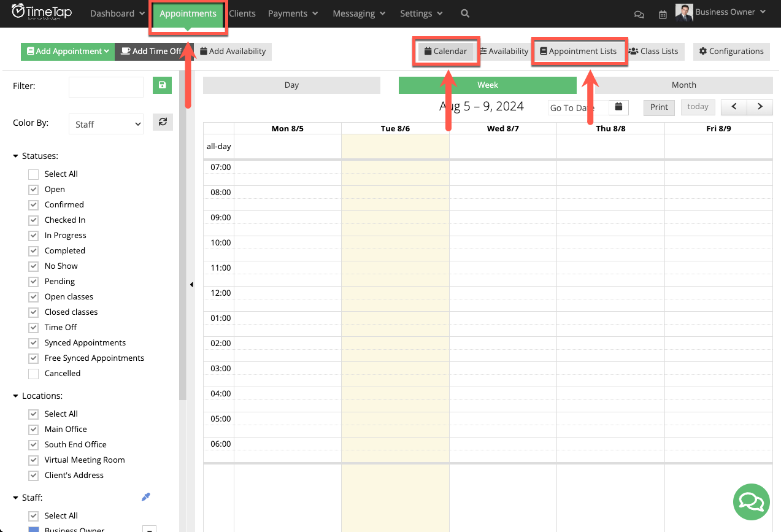Open the chat support bubble at bottom right
This screenshot has width=781, height=532.
coord(751,502)
